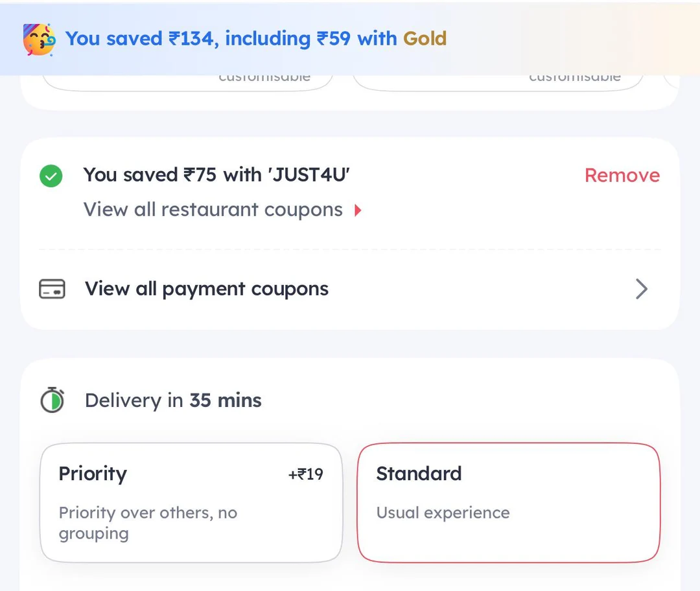Viewport: 700px width, 591px height.
Task: Select the Standard delivery option
Action: [x=508, y=502]
